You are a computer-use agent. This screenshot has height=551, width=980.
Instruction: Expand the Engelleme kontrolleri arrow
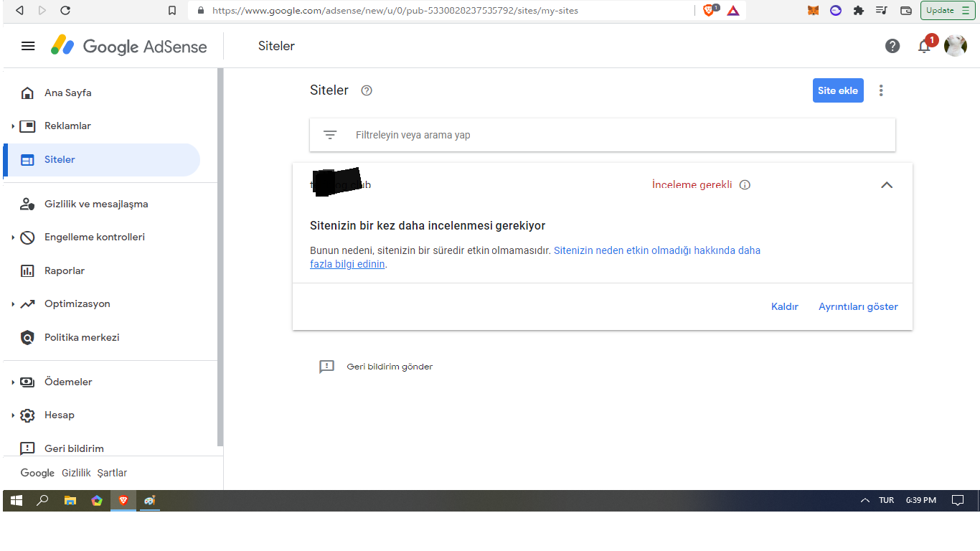pos(13,237)
